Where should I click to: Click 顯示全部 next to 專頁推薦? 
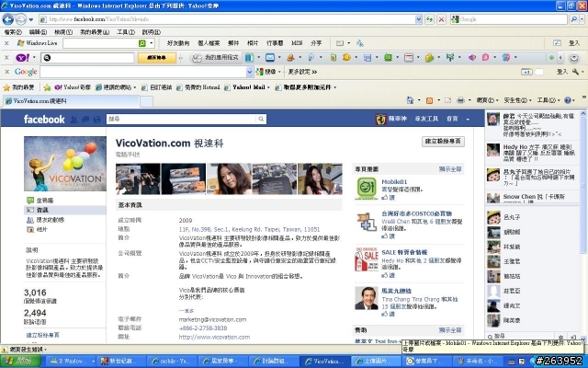(x=449, y=169)
